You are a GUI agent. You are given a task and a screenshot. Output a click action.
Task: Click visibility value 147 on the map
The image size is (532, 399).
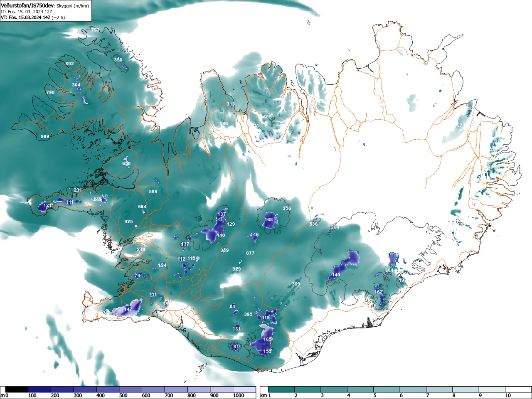pos(128,309)
